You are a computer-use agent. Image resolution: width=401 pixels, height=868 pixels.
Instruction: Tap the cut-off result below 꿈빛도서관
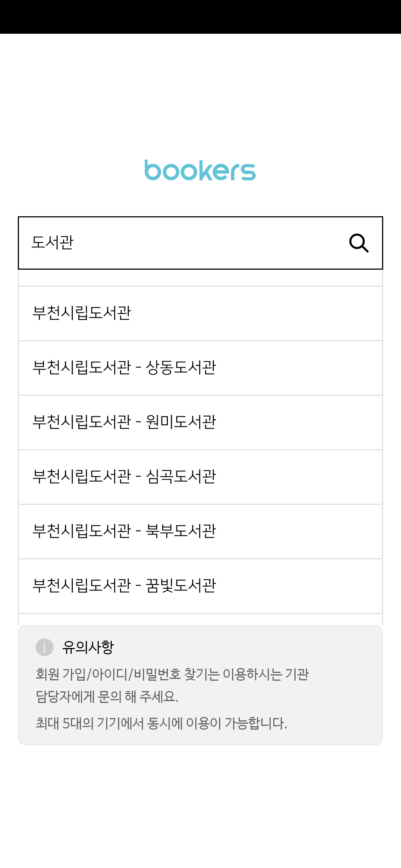(x=200, y=619)
